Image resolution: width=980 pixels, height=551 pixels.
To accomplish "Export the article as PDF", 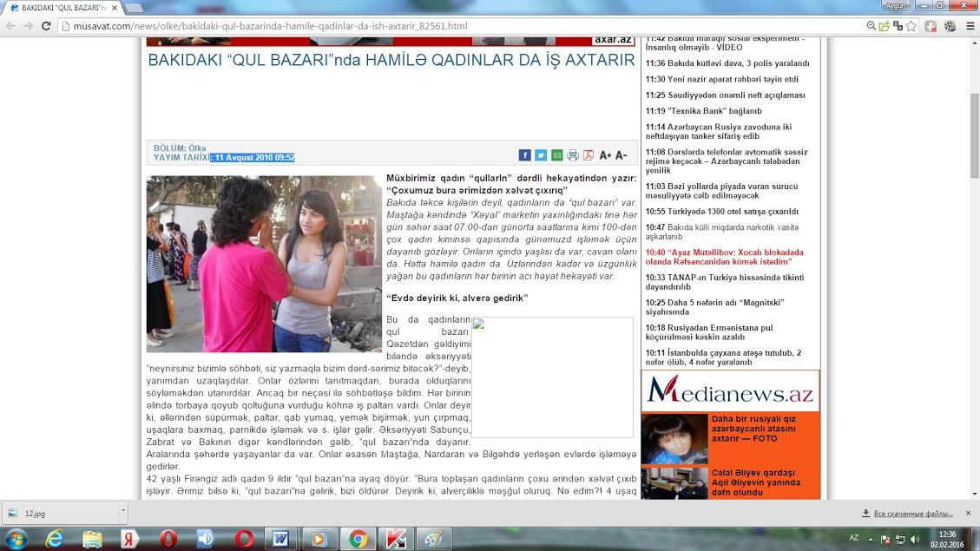I will pyautogui.click(x=589, y=155).
